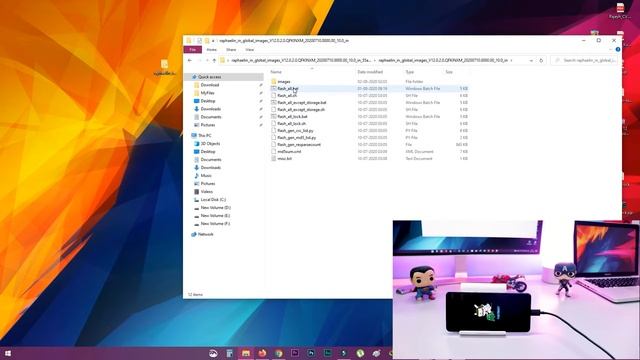This screenshot has width=640, height=360.
Task: Expand the address bar history dropdown
Action: 531,60
